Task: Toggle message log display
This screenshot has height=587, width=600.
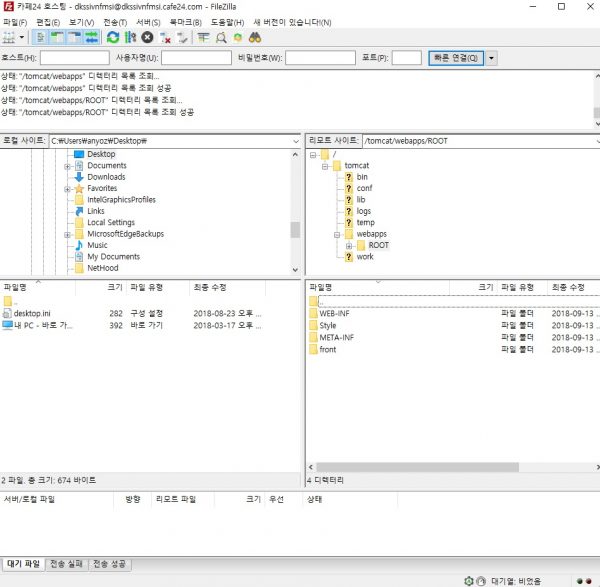Action: point(40,38)
